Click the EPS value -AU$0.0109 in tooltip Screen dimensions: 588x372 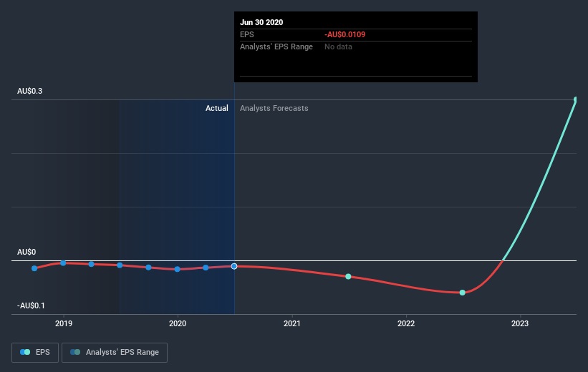[344, 34]
